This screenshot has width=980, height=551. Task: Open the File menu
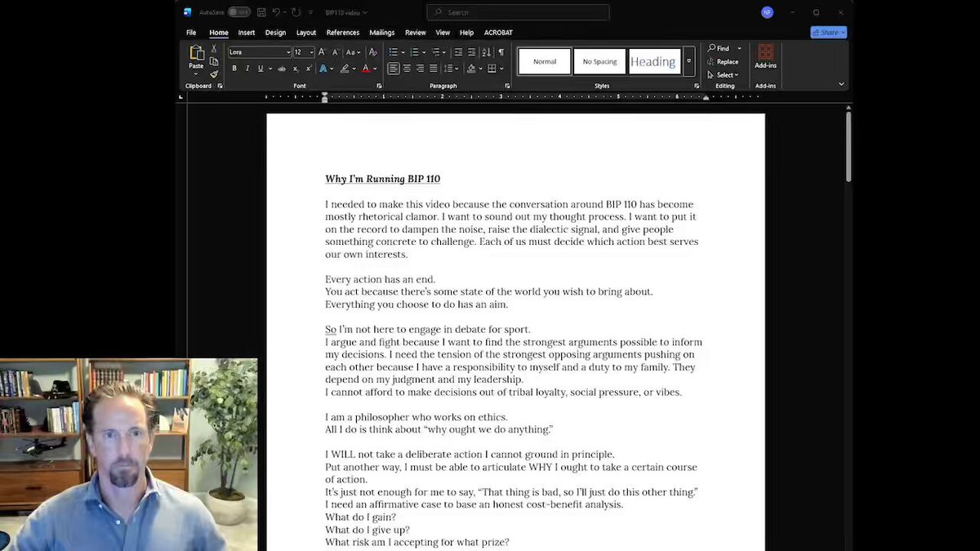click(191, 33)
